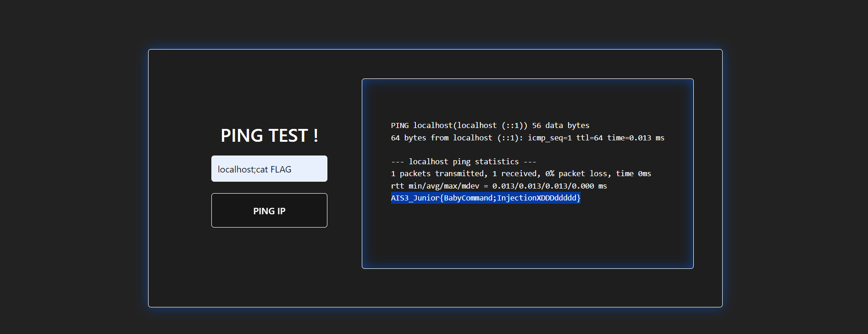Click the ttl=64 value in the output
The height and width of the screenshot is (334, 868).
coord(589,138)
